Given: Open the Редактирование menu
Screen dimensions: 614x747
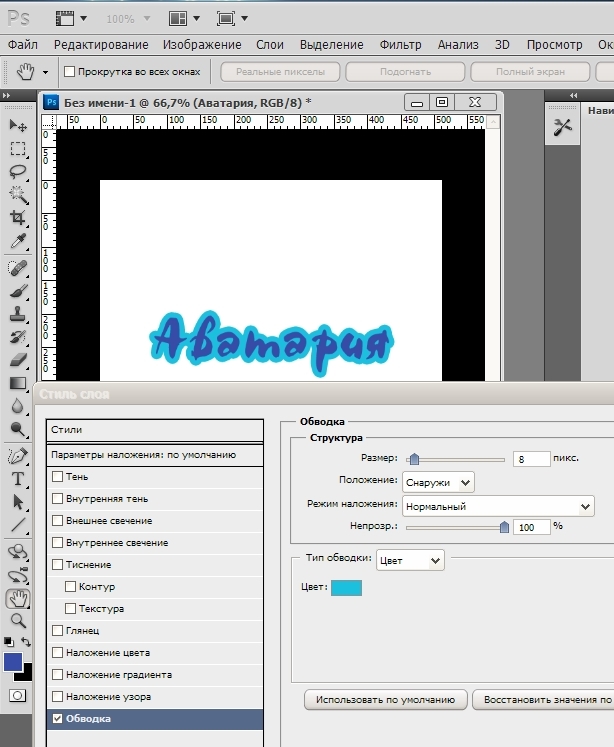Looking at the screenshot, I should [101, 45].
